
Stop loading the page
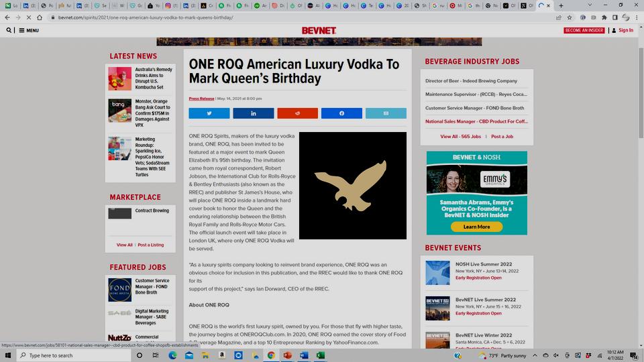click(29, 17)
